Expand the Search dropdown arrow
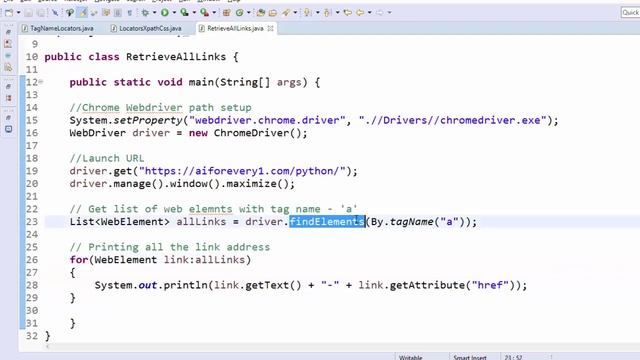This screenshot has width=640, height=360. click(x=295, y=13)
